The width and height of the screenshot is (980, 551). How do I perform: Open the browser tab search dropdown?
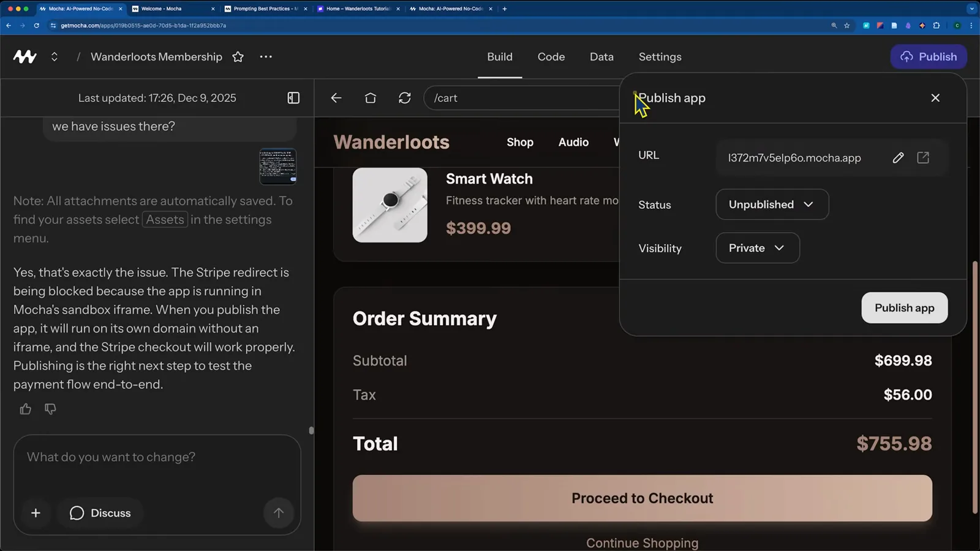click(x=971, y=9)
